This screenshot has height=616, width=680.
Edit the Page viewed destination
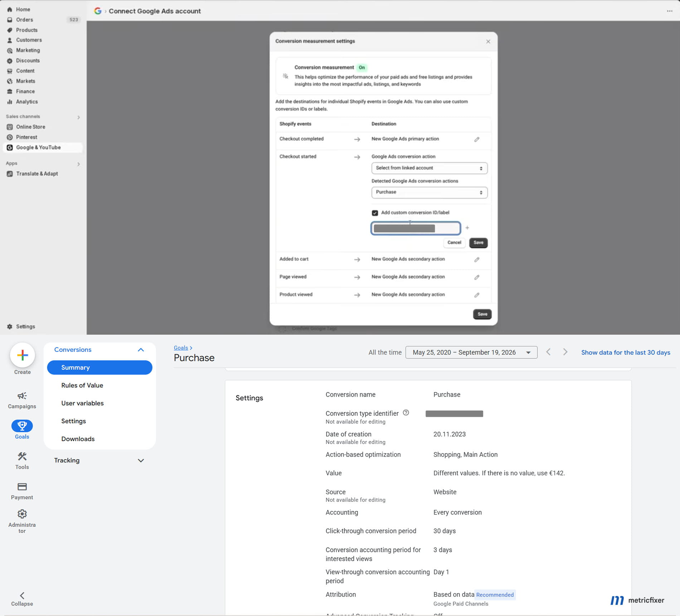pyautogui.click(x=477, y=277)
